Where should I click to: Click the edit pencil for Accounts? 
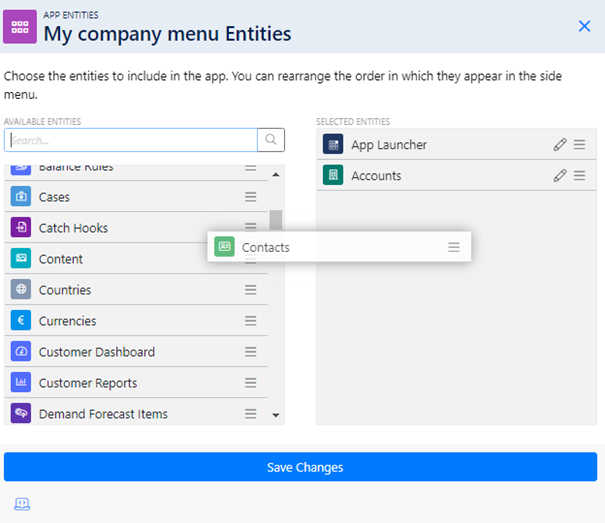pyautogui.click(x=559, y=175)
